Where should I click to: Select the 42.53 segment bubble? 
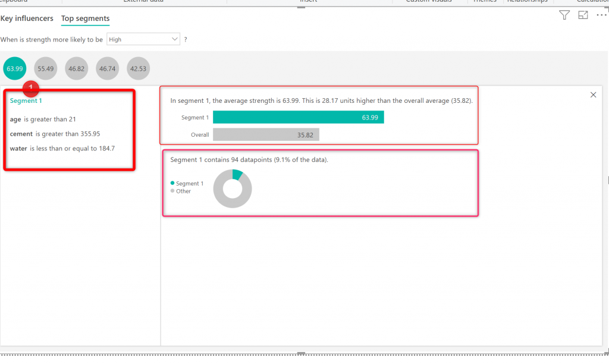(139, 68)
